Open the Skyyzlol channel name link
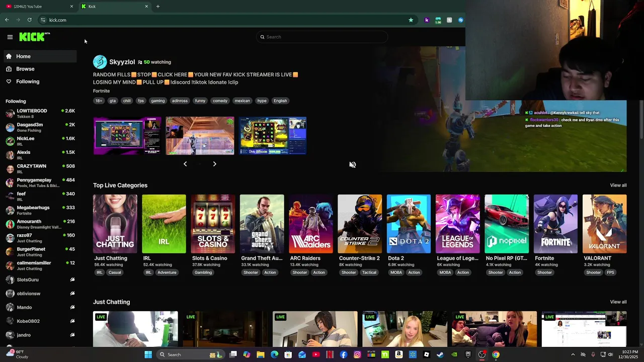The height and width of the screenshot is (362, 644). [x=122, y=62]
